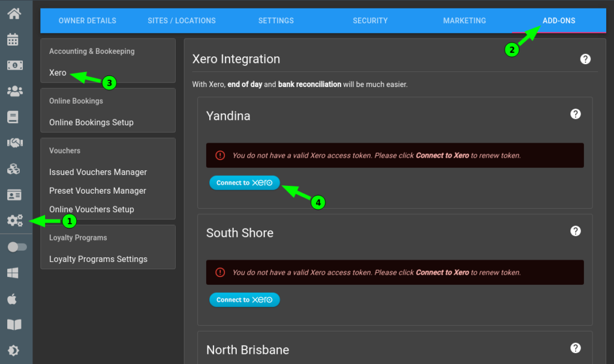Click the Accounting & Bookeeping section label

tap(92, 52)
